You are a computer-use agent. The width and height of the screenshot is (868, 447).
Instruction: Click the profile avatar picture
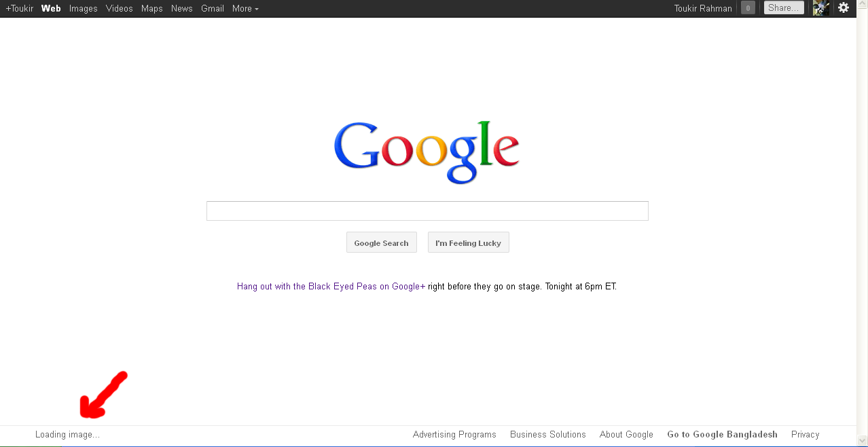tap(820, 8)
